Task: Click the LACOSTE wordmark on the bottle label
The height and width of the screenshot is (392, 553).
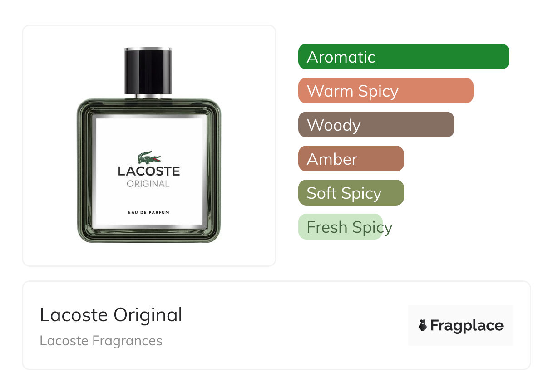Action: [x=149, y=171]
